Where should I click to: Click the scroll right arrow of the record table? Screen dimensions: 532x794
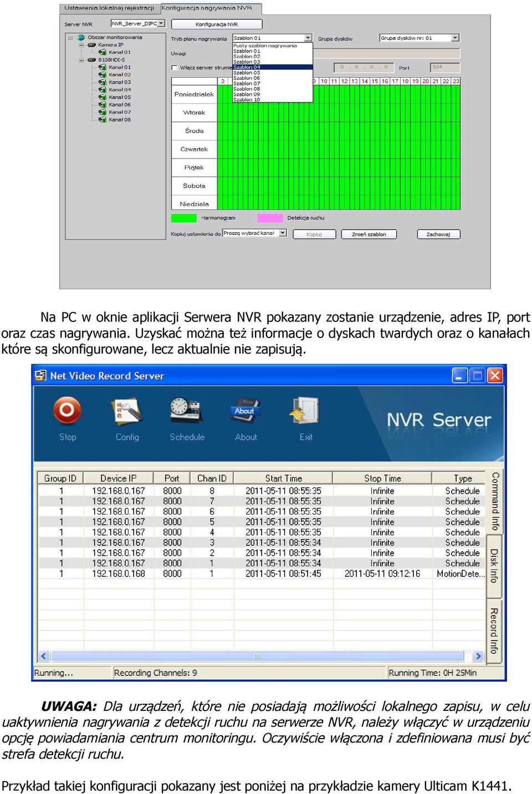point(478,656)
